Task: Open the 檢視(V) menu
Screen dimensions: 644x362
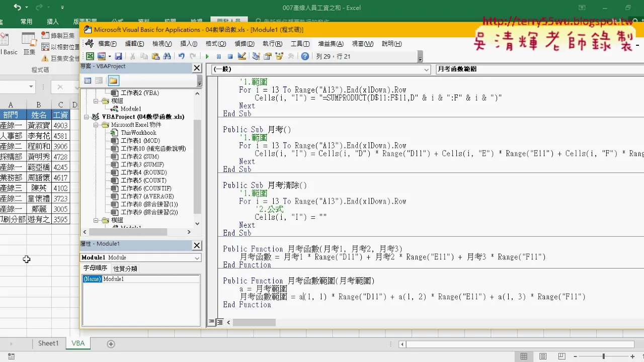Action: coord(162,44)
